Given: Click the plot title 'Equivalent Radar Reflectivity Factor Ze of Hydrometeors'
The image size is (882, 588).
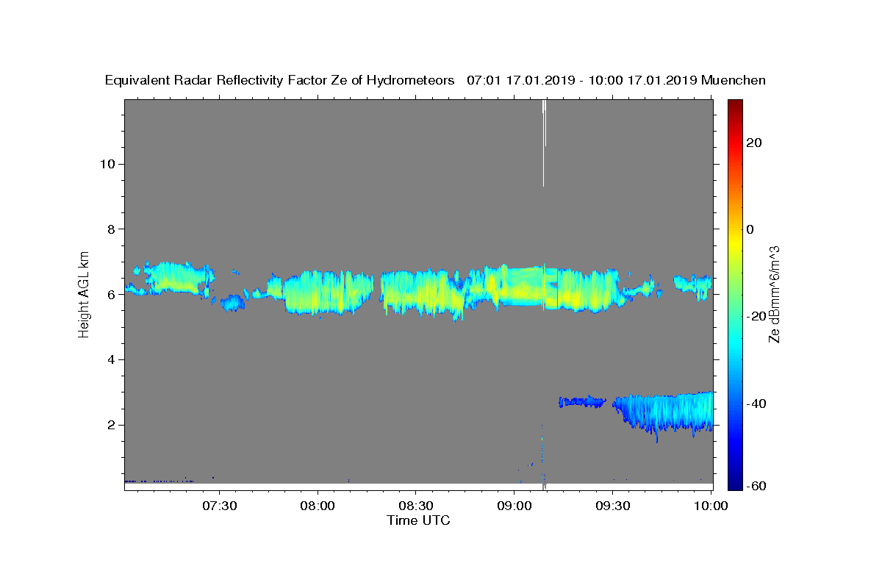Looking at the screenshot, I should pyautogui.click(x=280, y=80).
